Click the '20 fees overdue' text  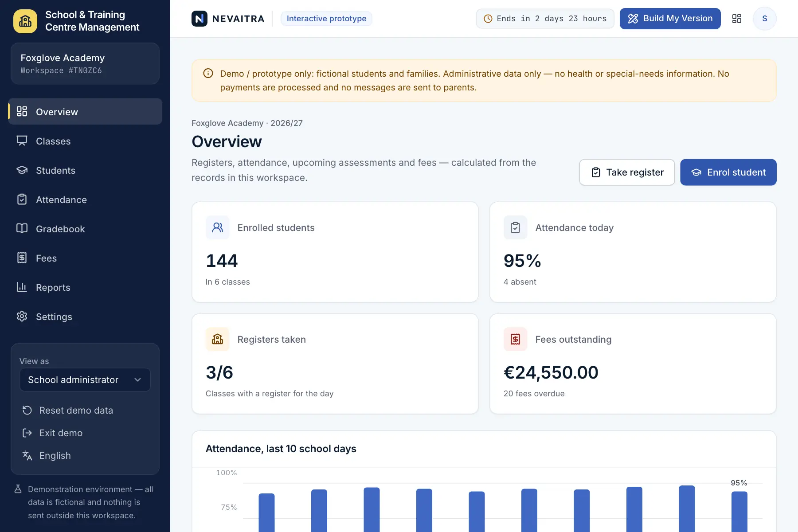534,394
